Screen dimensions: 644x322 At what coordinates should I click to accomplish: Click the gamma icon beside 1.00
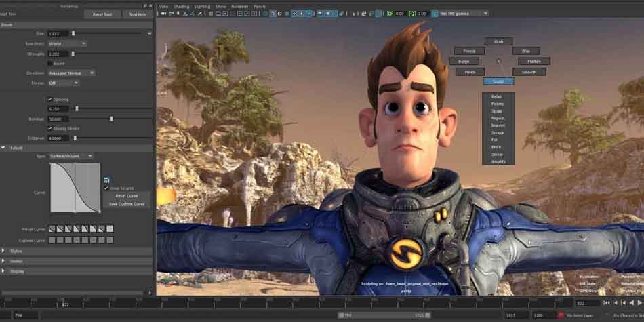pyautogui.click(x=412, y=13)
